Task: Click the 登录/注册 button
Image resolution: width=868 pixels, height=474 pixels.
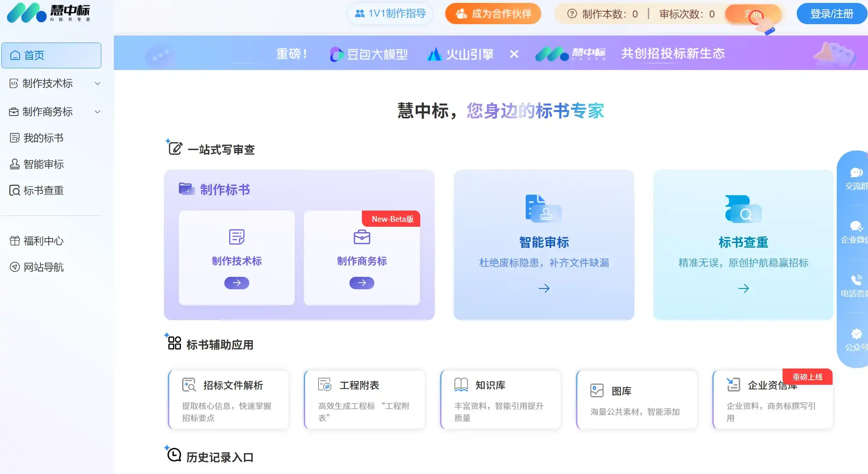Action: point(831,14)
